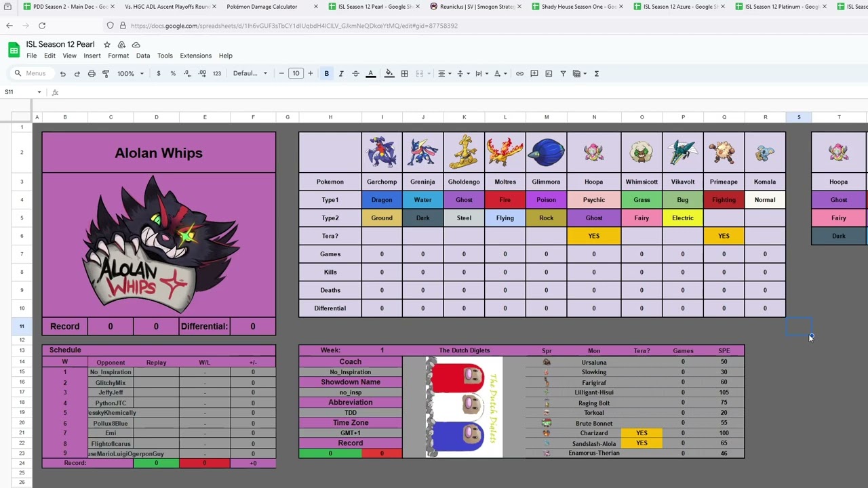Open the zoom 100% dropdown
The width and height of the screenshot is (868, 488).
click(130, 73)
